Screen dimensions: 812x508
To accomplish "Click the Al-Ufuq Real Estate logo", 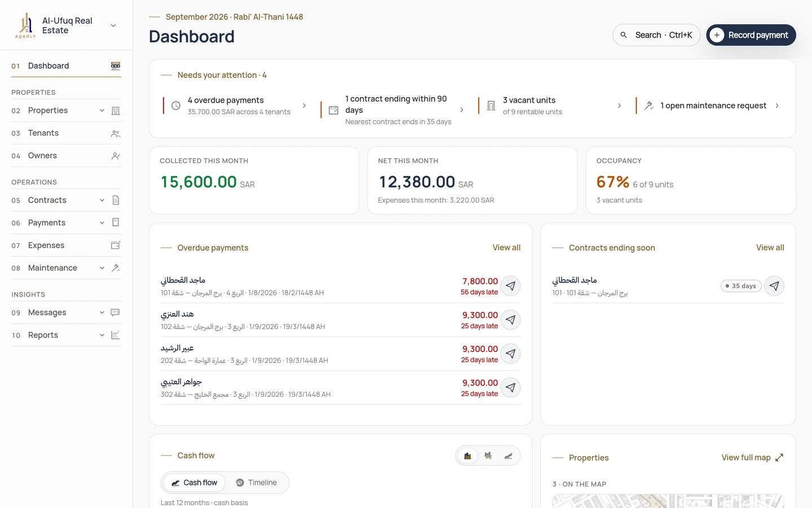I will [x=25, y=25].
